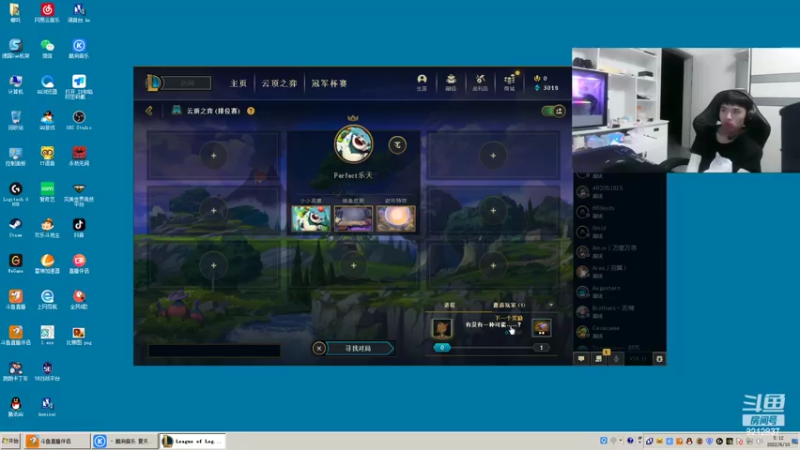Viewport: 800px width, 450px height.
Task: Open the Recycle Bin desktop icon
Action: 15,120
